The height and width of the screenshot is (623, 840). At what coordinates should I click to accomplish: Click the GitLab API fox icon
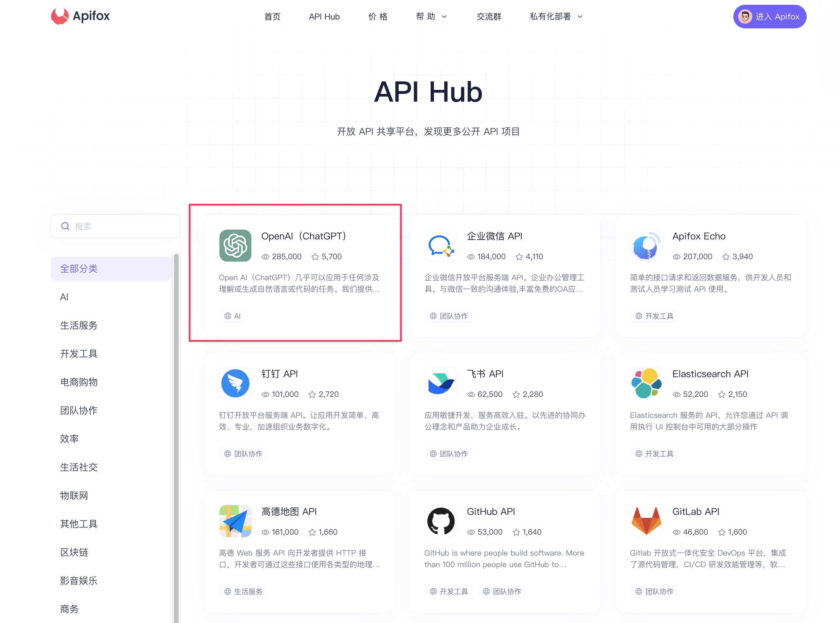[x=646, y=521]
